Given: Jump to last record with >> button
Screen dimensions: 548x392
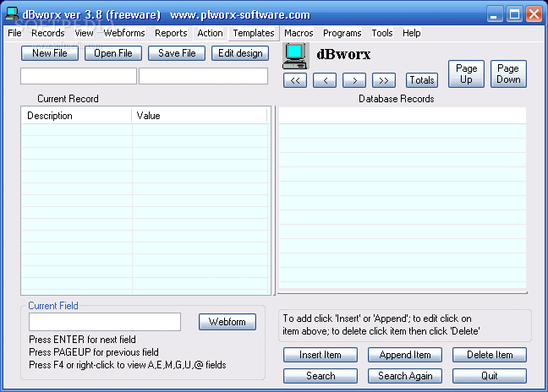Looking at the screenshot, I should point(384,80).
